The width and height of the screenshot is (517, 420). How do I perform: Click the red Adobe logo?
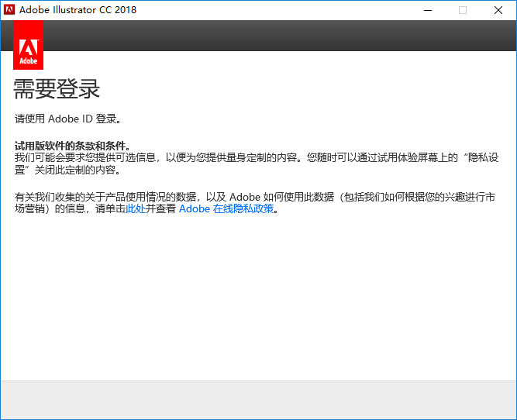click(29, 45)
